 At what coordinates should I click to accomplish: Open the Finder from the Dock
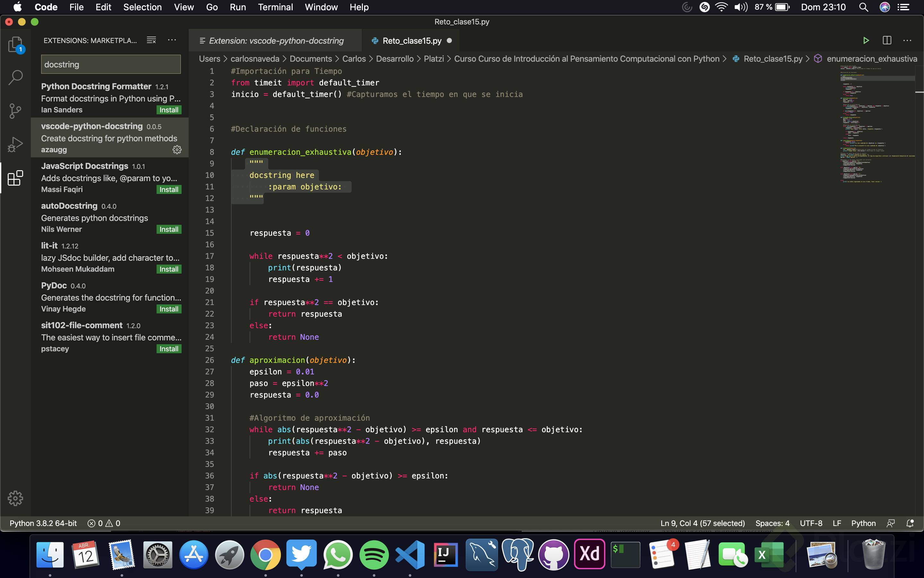pyautogui.click(x=50, y=554)
